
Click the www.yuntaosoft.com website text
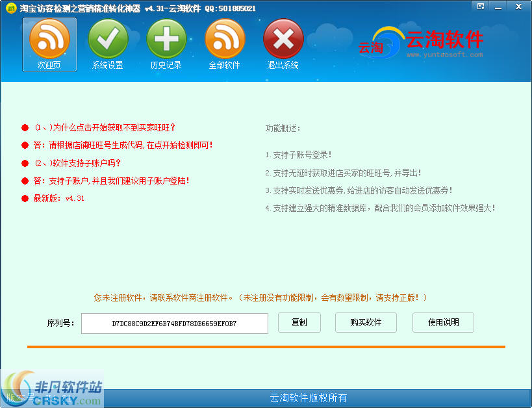(444, 55)
